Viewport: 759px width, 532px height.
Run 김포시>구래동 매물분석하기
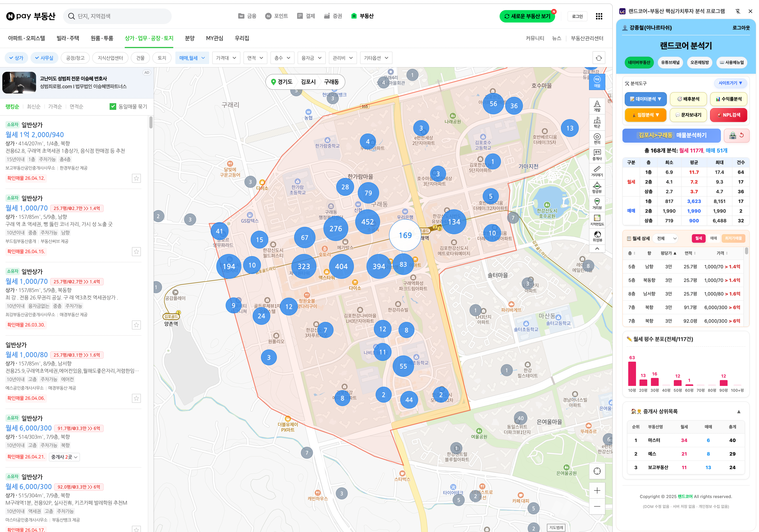[671, 136]
